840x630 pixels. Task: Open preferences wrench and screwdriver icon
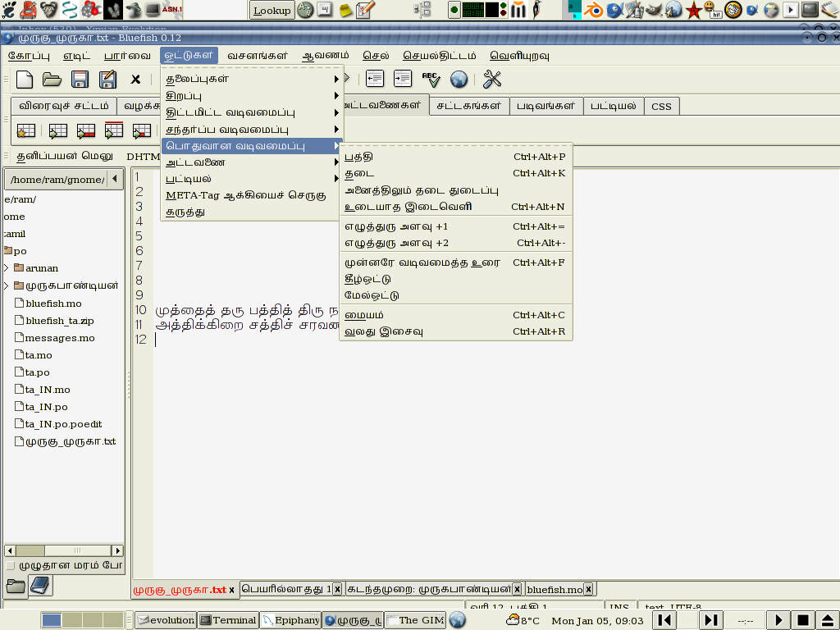click(x=492, y=80)
